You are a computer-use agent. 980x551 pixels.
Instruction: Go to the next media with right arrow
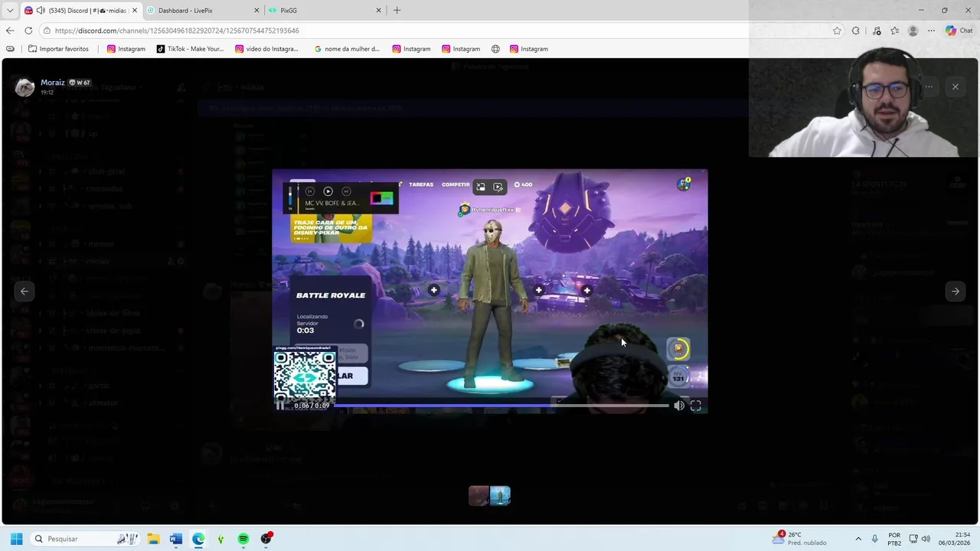[955, 291]
